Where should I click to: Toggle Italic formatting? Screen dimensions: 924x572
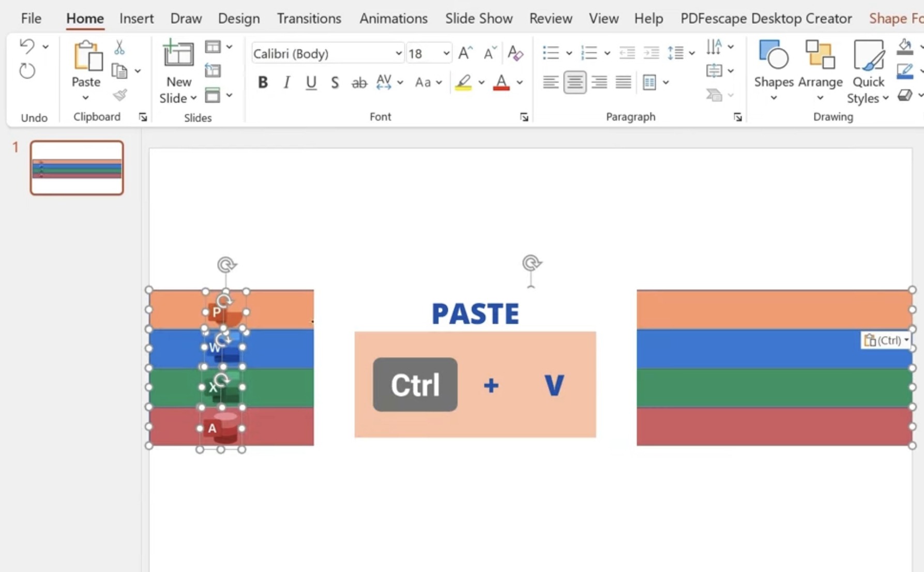pyautogui.click(x=286, y=82)
